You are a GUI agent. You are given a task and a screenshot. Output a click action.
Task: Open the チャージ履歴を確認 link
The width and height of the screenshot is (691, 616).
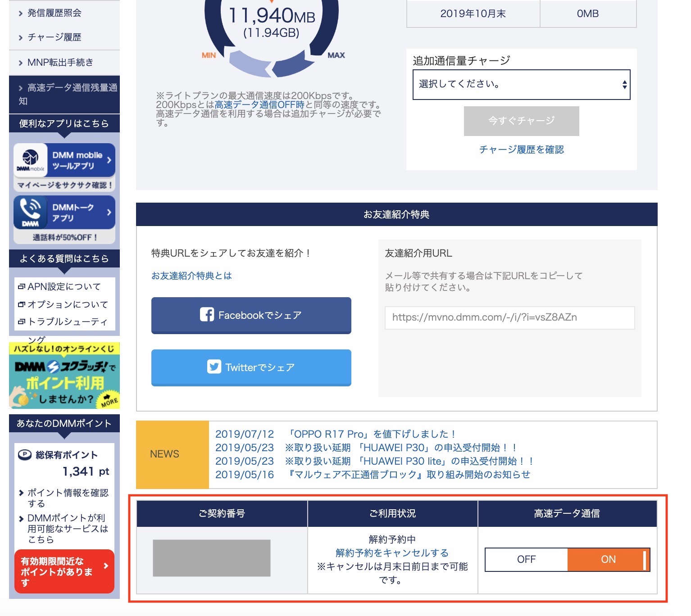521,149
